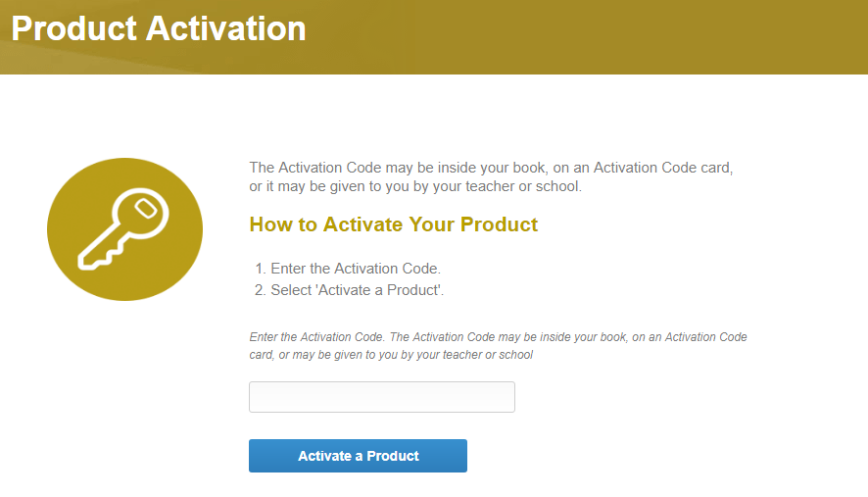The image size is (868, 497).
Task: Click the gold header banner right of the title
Action: click(x=588, y=35)
